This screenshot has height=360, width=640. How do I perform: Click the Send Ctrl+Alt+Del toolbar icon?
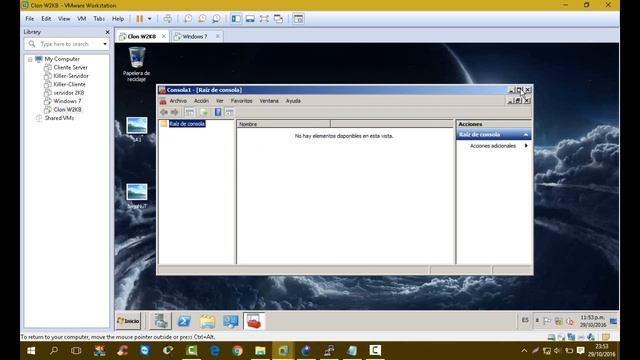167,19
